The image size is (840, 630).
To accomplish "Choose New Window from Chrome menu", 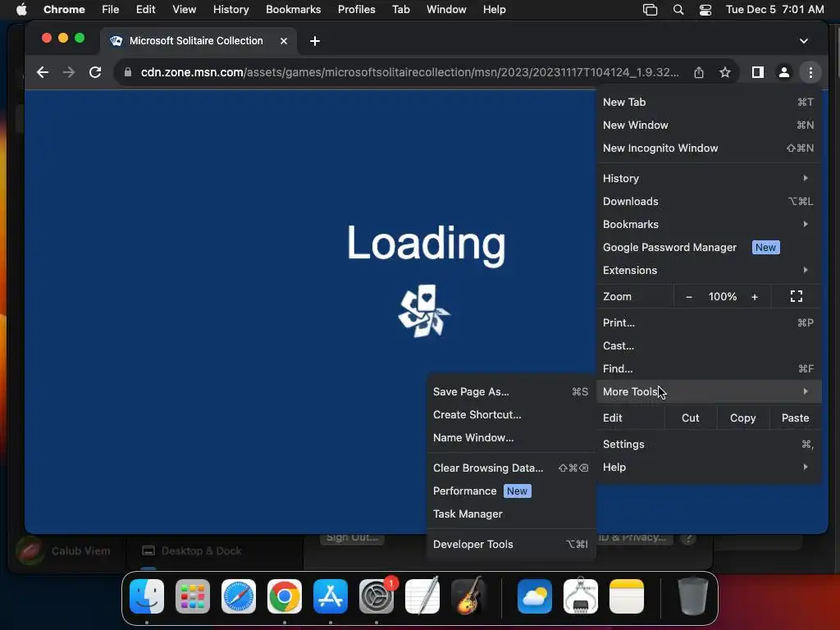I will (708, 125).
